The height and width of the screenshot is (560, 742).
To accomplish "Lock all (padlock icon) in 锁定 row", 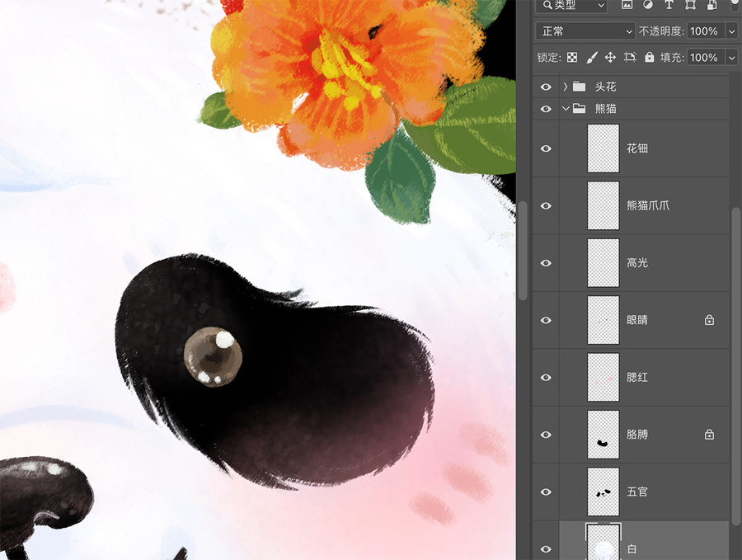I will tap(650, 58).
